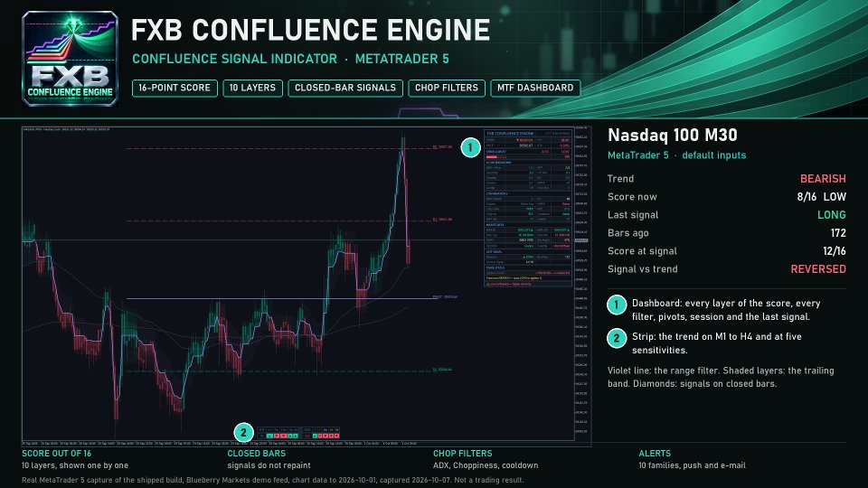Click '10 families, push and e-mail' text
868x488 pixels.
tap(692, 465)
